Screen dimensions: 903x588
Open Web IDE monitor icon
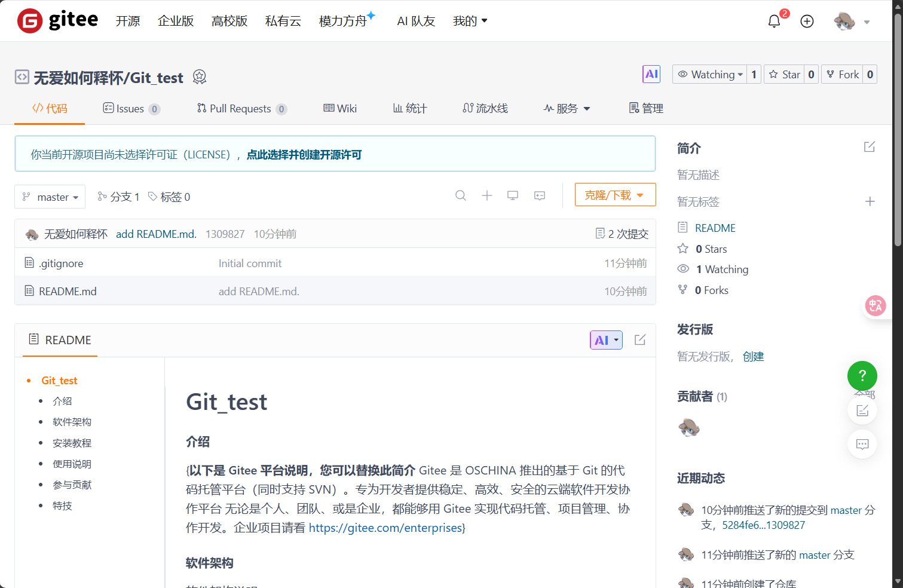513,195
